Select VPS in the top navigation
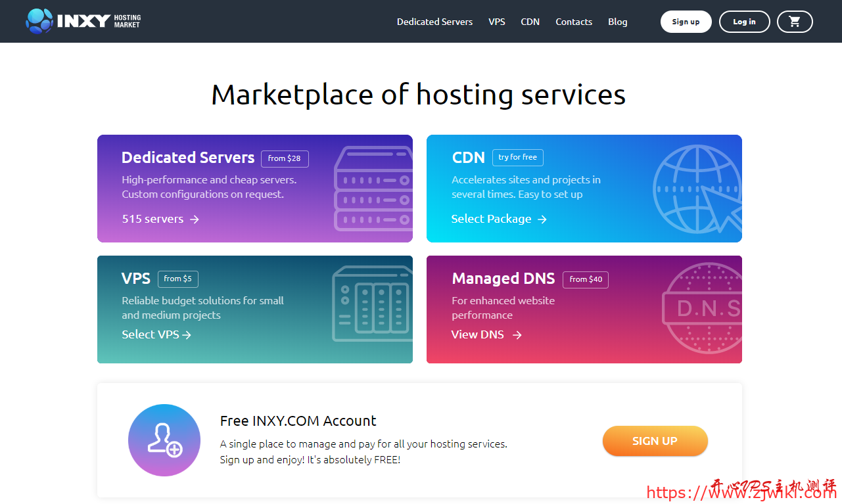Viewport: 842px width, 504px height. [496, 21]
